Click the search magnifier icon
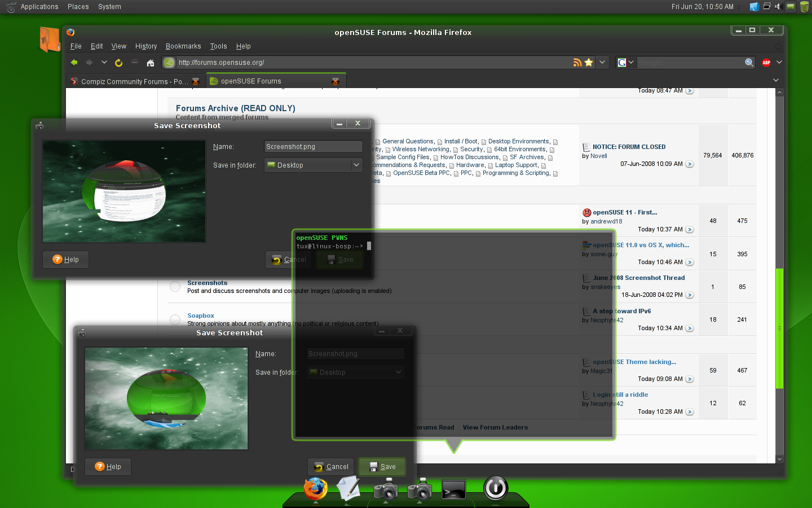 pos(749,63)
